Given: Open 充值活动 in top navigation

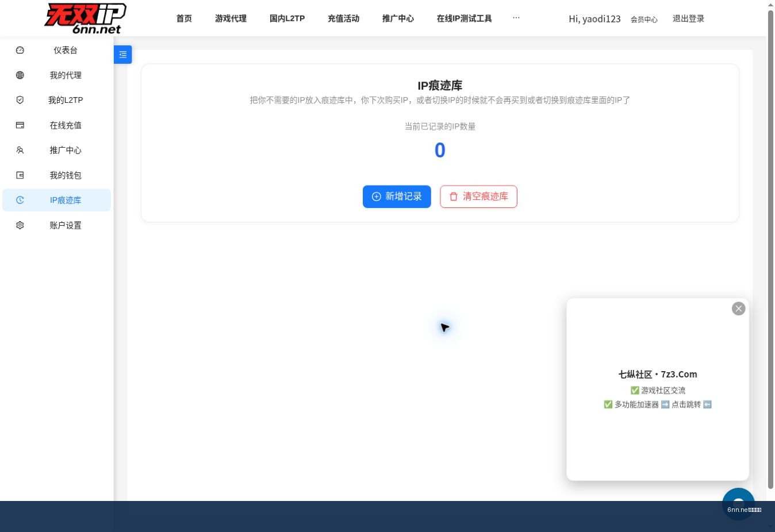Looking at the screenshot, I should [344, 18].
